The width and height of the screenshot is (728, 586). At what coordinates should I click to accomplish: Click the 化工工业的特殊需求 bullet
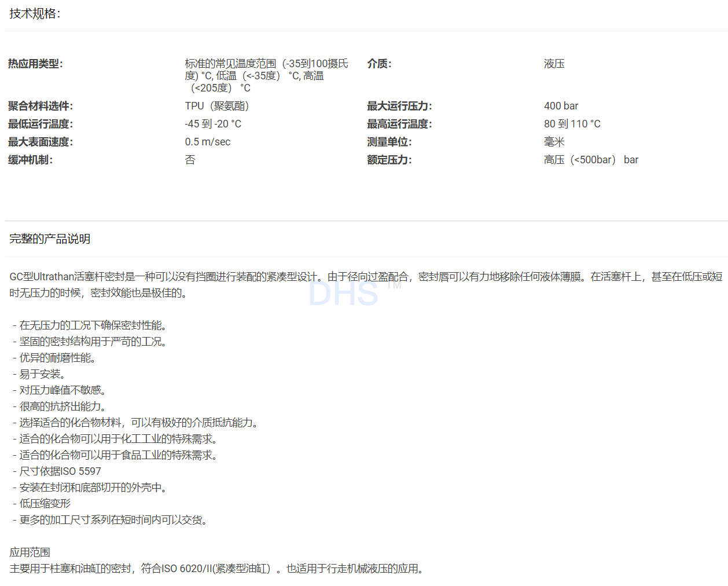coord(116,439)
